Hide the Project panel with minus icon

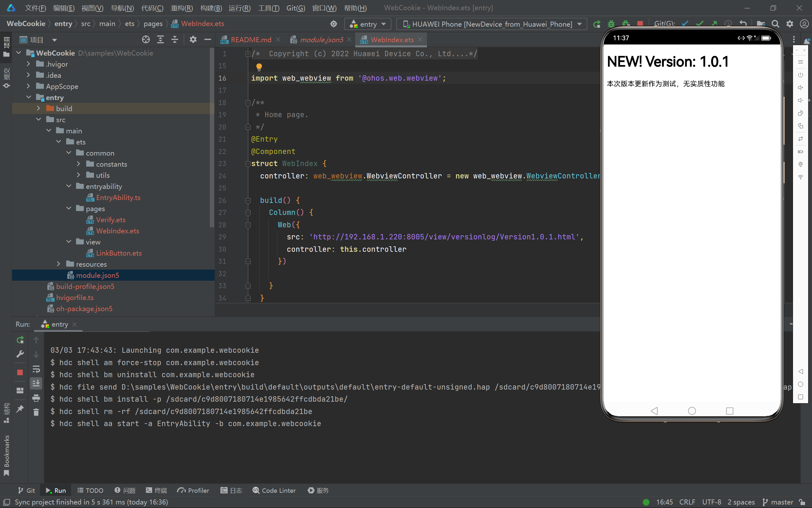point(208,40)
